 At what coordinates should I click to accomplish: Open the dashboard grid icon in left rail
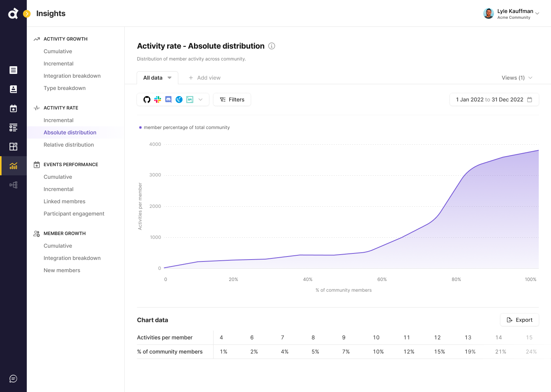click(x=13, y=147)
